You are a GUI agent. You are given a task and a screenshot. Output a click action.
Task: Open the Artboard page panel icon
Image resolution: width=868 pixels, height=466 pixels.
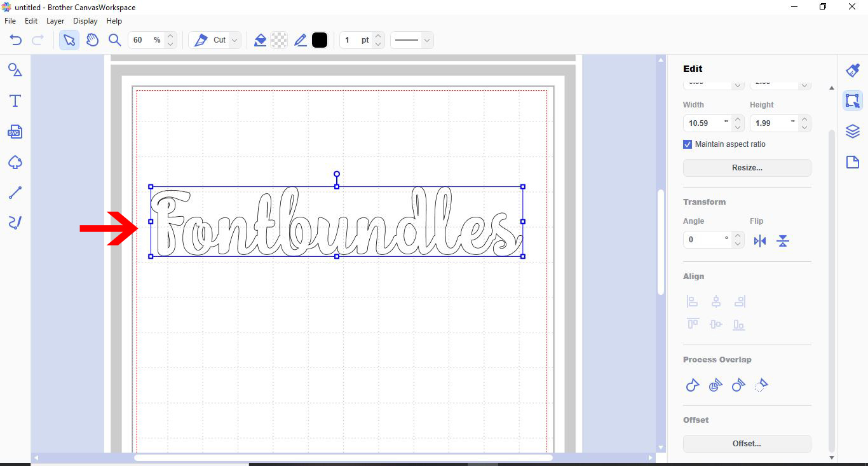tap(852, 162)
